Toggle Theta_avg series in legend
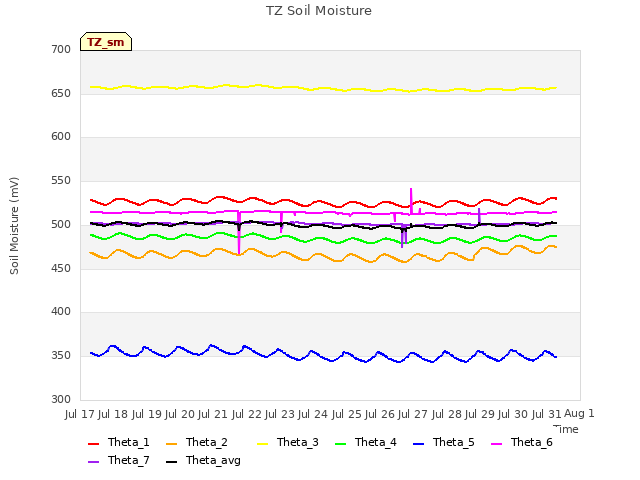Viewport: 640px width, 480px height. 203,460
